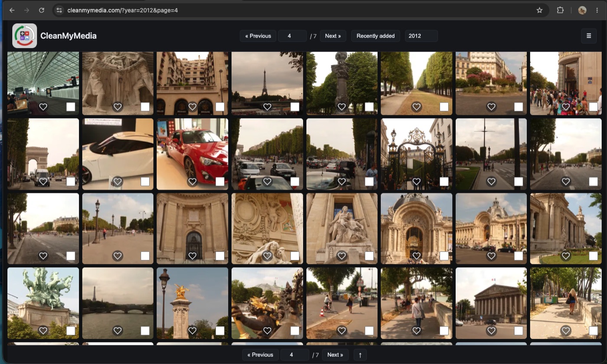This screenshot has width=607, height=364.
Task: Favorite the white sports car photo
Action: click(117, 182)
